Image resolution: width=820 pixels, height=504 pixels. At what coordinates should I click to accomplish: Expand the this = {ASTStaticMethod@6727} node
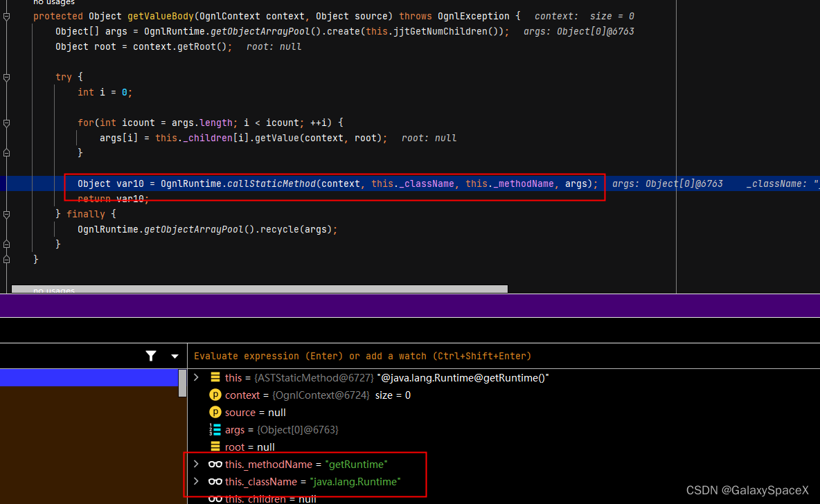point(196,377)
